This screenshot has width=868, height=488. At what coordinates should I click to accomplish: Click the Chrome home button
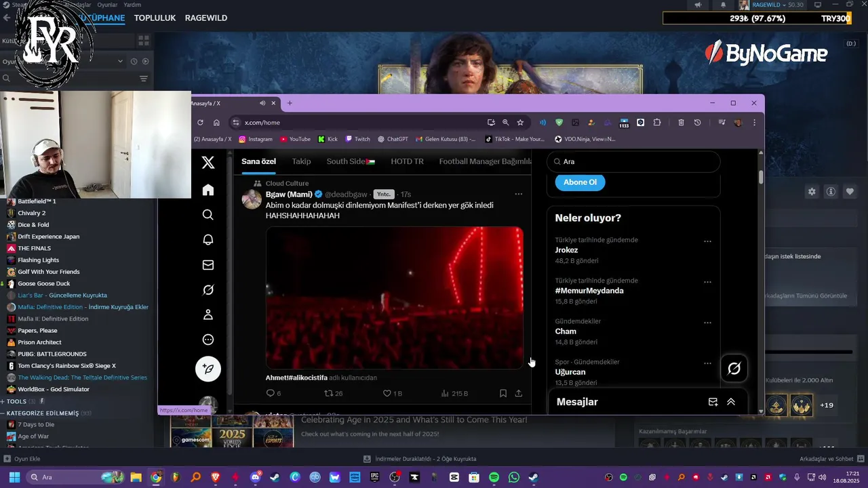tap(216, 123)
